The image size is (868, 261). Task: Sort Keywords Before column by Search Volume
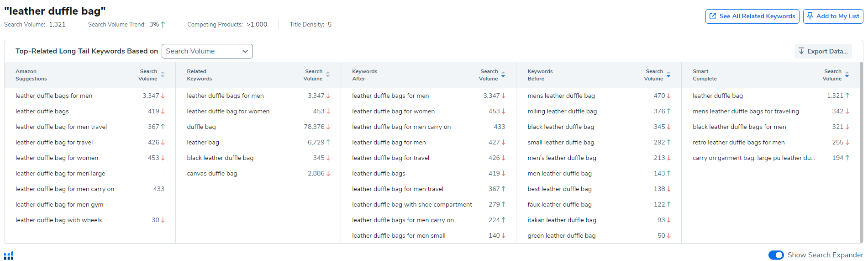(x=668, y=75)
